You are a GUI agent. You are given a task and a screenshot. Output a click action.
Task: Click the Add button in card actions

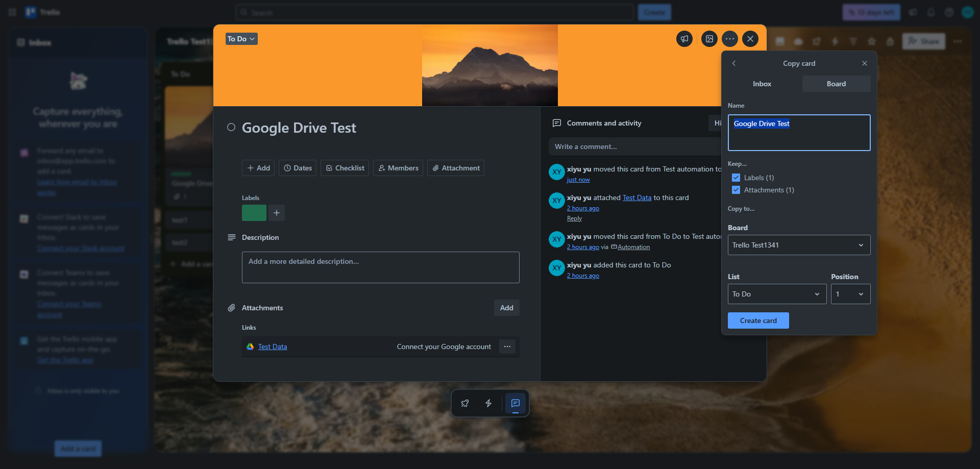point(258,168)
